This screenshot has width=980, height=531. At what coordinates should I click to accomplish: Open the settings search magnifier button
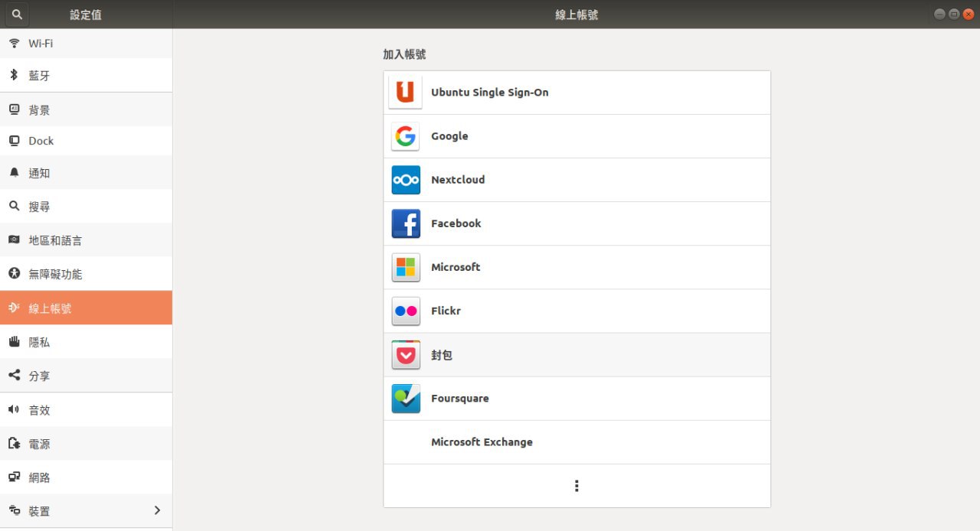click(18, 15)
